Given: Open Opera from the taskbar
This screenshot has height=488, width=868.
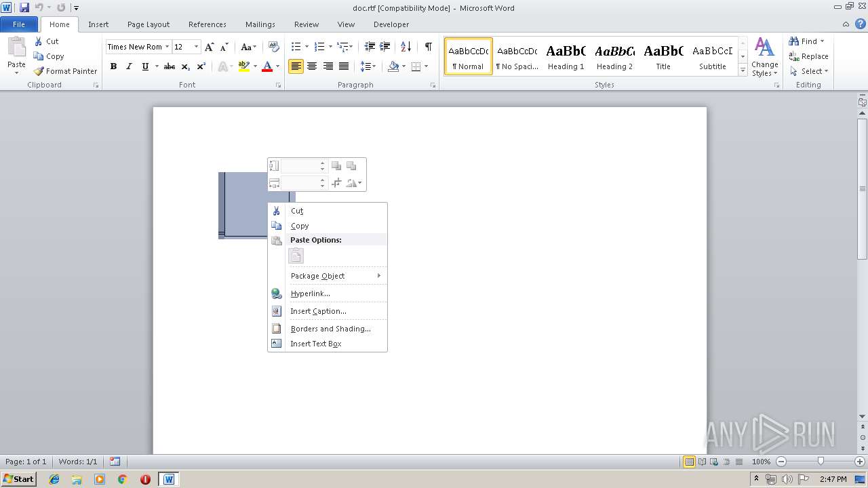Looking at the screenshot, I should [x=145, y=479].
